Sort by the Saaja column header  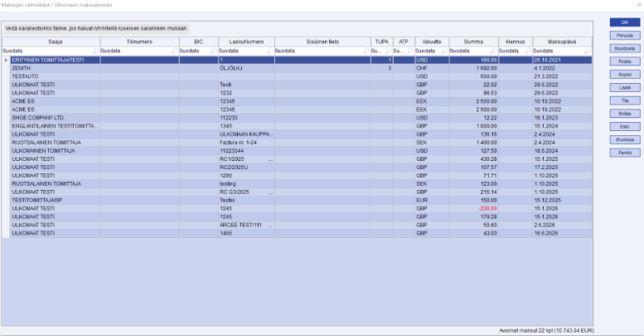[51, 42]
